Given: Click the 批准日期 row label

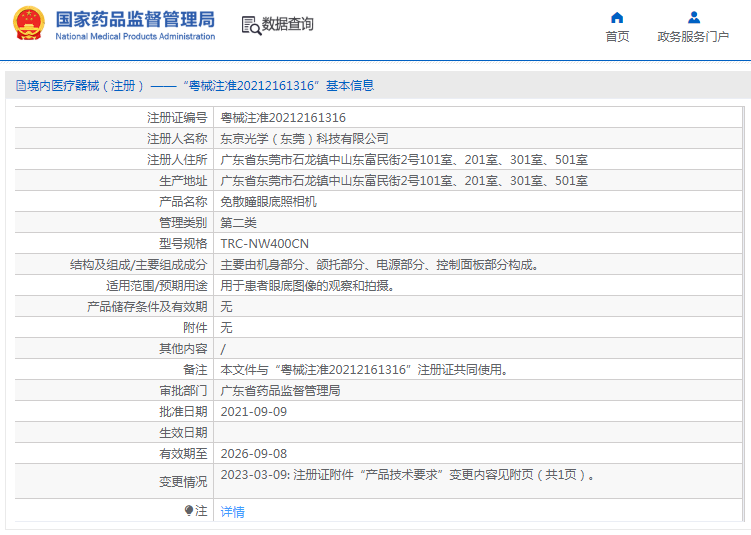Looking at the screenshot, I should tap(183, 412).
